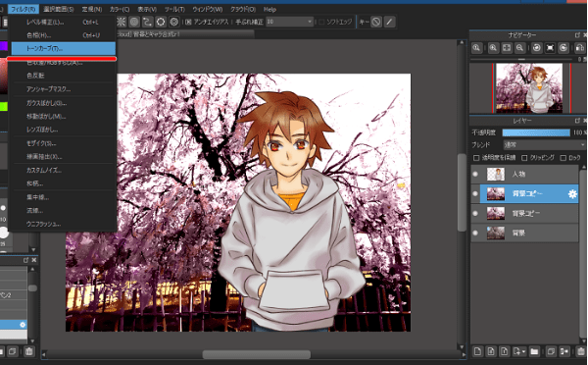The height and width of the screenshot is (365, 588).
Task: Hide the bottom 背景 layer
Action: [475, 233]
